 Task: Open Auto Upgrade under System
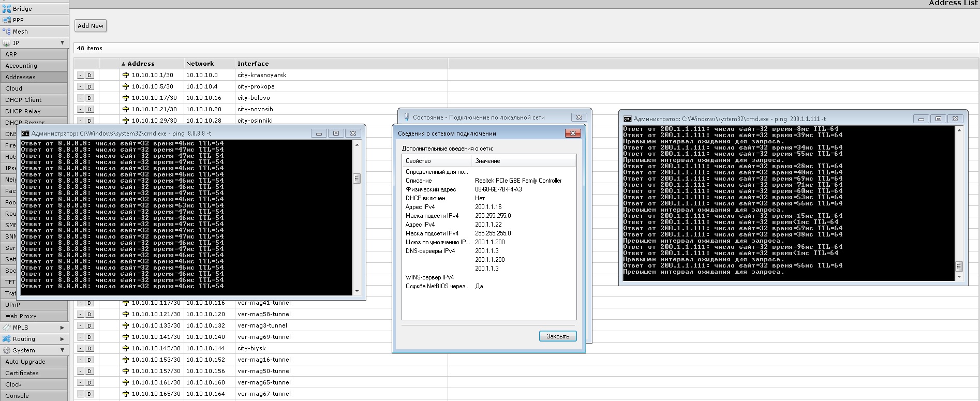pos(34,362)
